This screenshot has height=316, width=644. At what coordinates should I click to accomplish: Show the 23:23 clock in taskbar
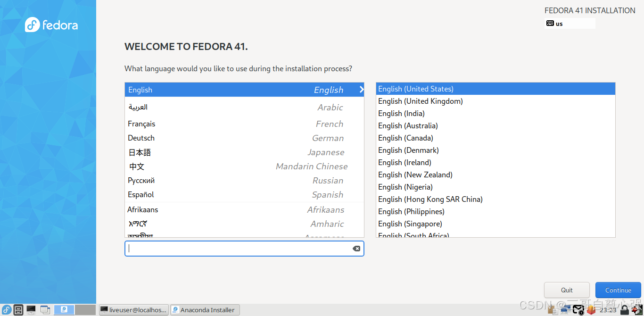(x=608, y=310)
